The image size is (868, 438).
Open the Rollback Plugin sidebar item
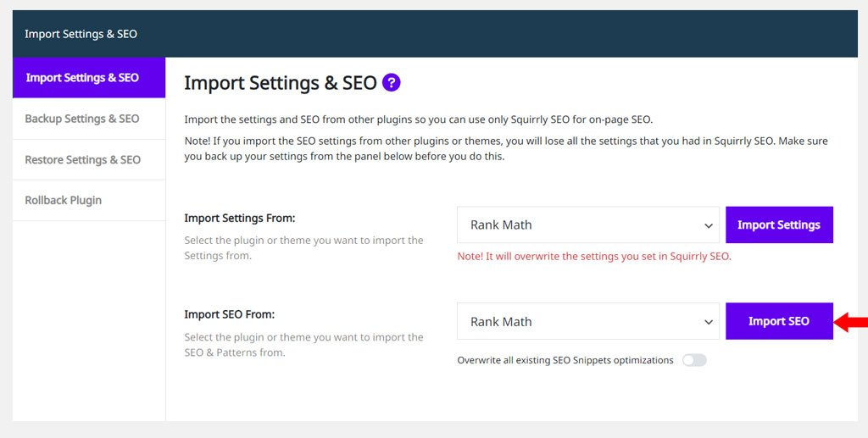click(x=89, y=200)
